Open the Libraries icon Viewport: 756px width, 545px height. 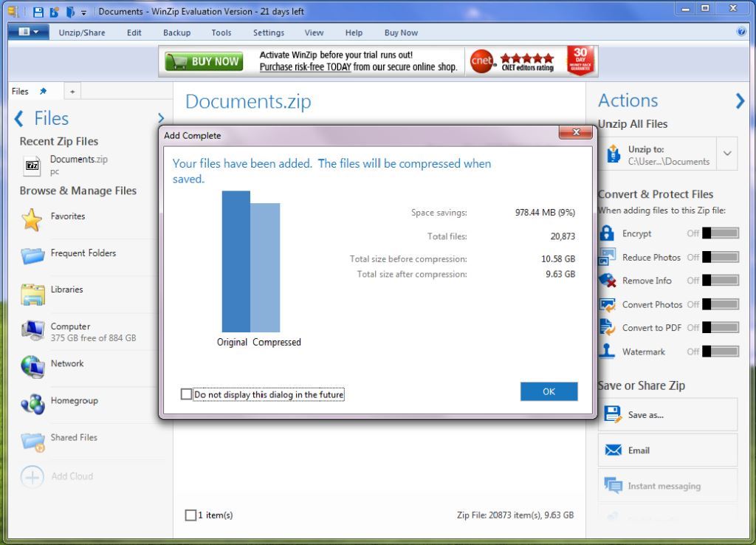click(32, 294)
